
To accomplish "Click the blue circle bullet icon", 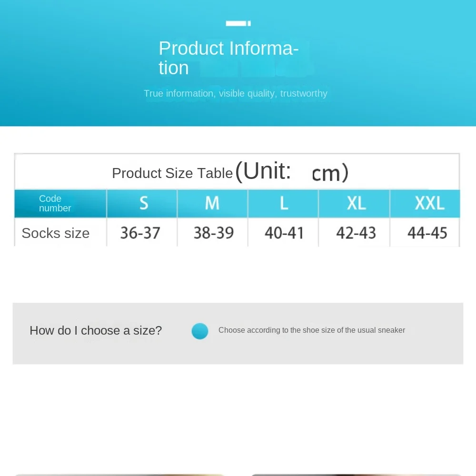I will [200, 331].
